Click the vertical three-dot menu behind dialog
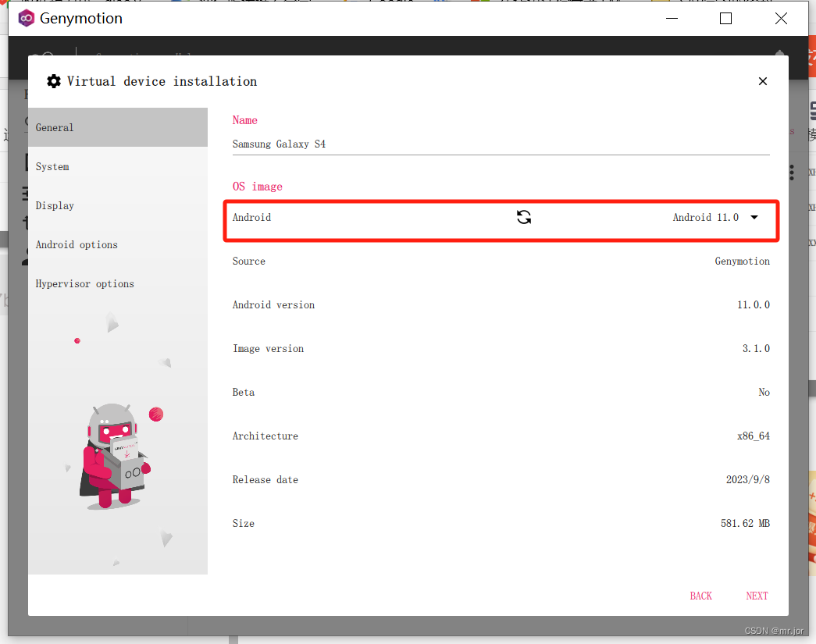The height and width of the screenshot is (644, 816). [792, 173]
